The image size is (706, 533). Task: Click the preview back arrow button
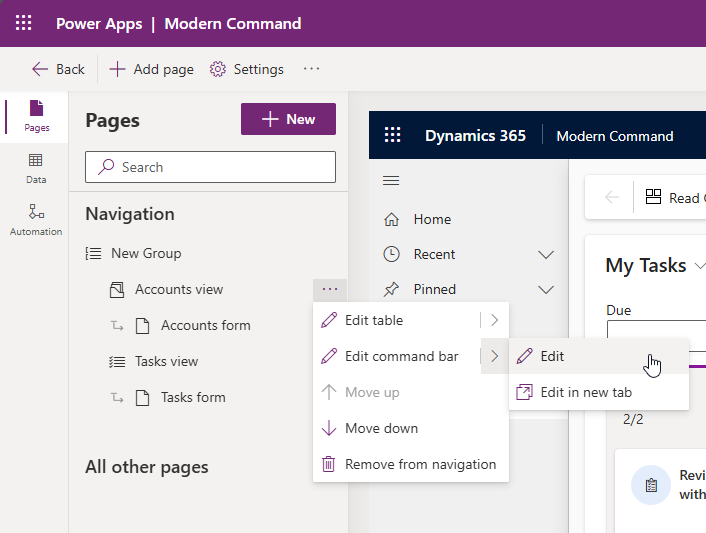[612, 197]
